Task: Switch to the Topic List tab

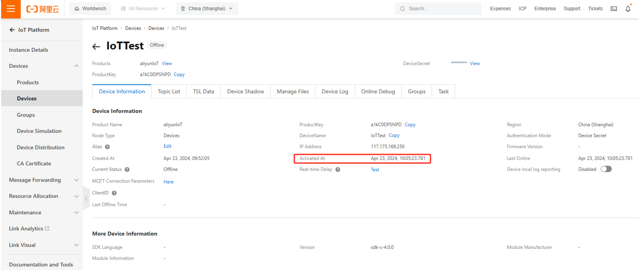Action: (x=169, y=92)
